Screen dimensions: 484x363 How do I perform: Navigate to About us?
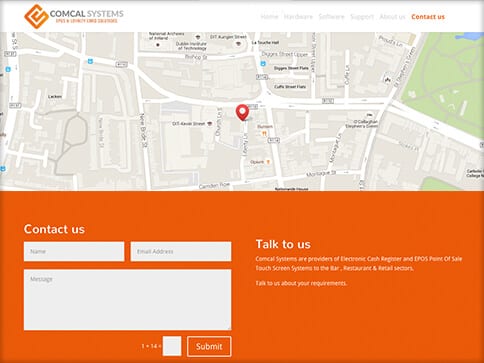(x=392, y=17)
